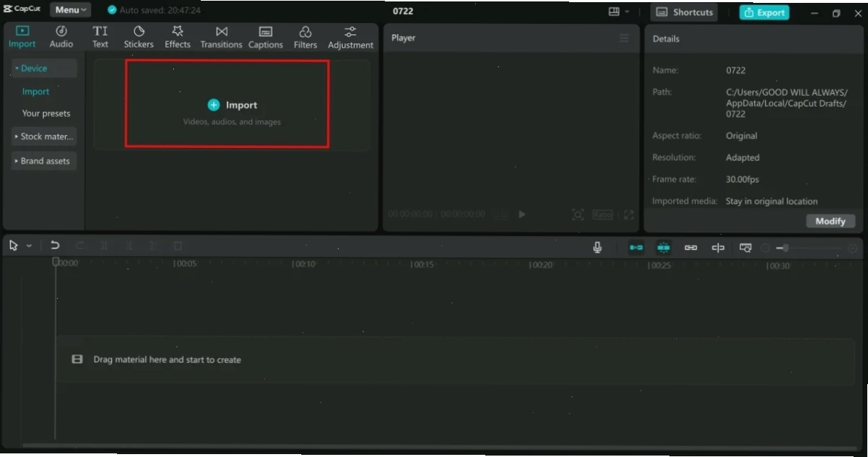Expand the Stock materials section
Viewport: 868px width, 457px height.
coord(43,136)
